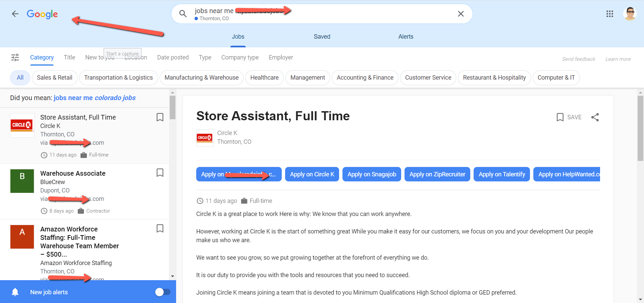
Task: Bookmark the Amazon Workforce Staffing listing
Action: point(160,228)
